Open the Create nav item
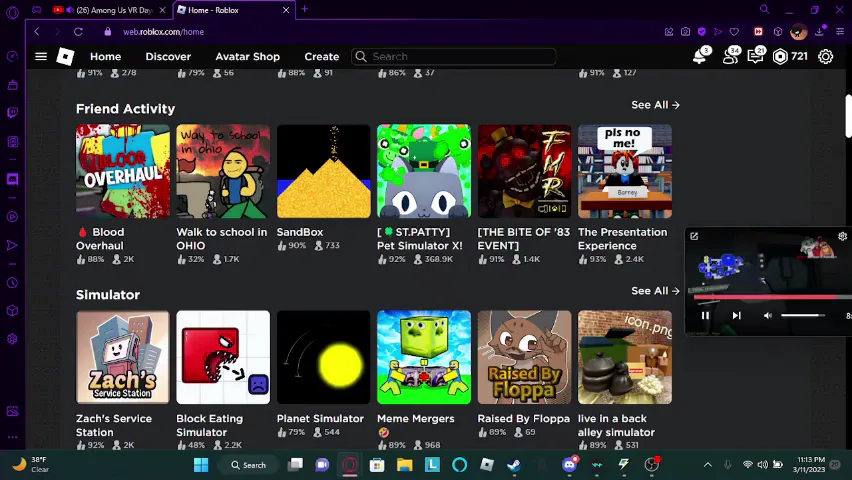 click(322, 57)
